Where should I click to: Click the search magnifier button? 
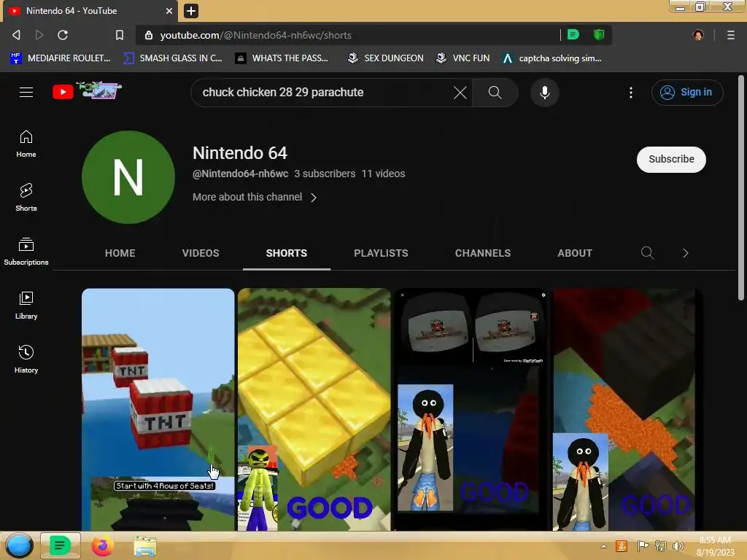click(x=495, y=93)
